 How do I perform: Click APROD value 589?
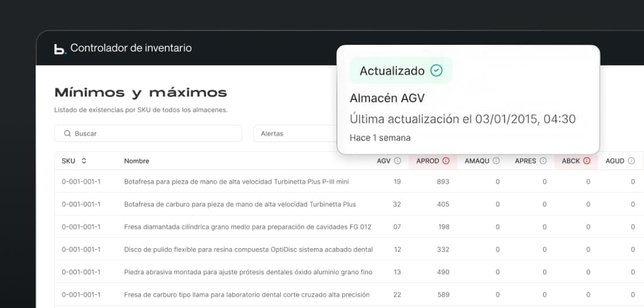click(443, 294)
